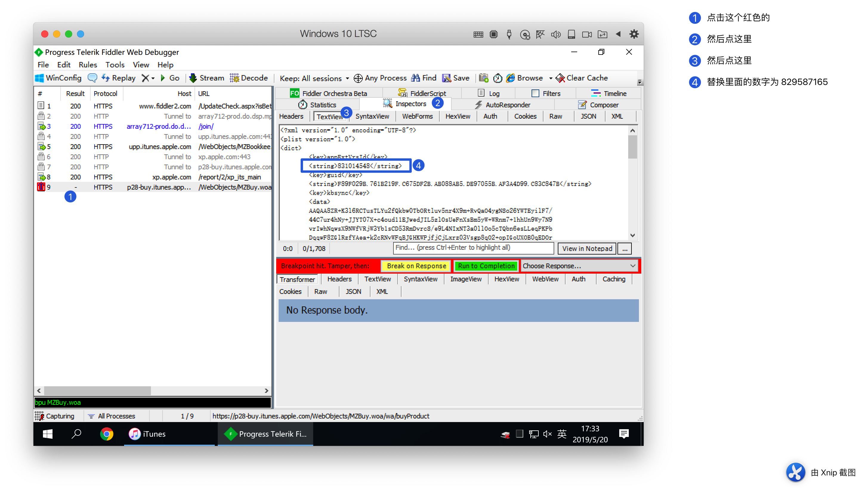Open WinConfig from the Fiddler toolbar
Image resolution: width=868 pixels, height=490 pixels.
pyautogui.click(x=58, y=78)
